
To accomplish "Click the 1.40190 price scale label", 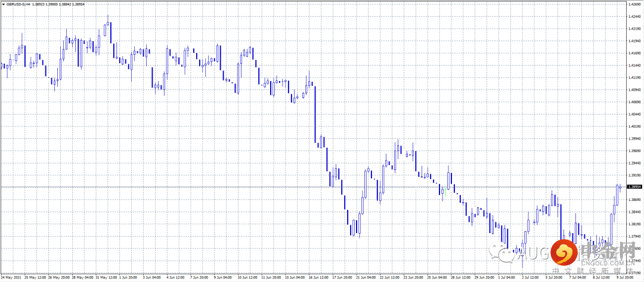I will point(634,126).
